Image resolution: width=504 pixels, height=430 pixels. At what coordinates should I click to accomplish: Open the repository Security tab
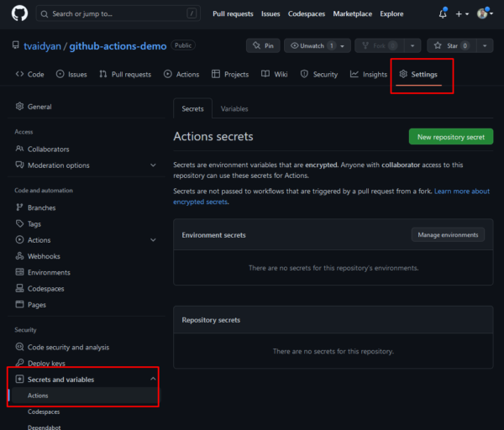(x=319, y=74)
